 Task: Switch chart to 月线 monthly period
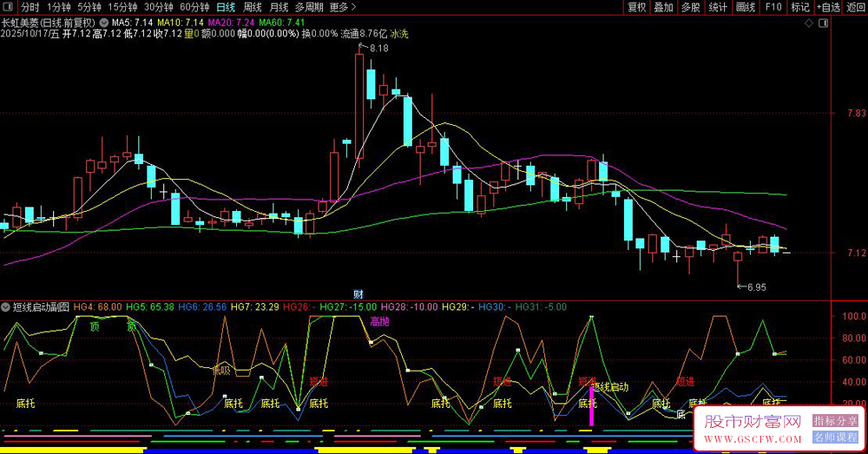pyautogui.click(x=279, y=7)
